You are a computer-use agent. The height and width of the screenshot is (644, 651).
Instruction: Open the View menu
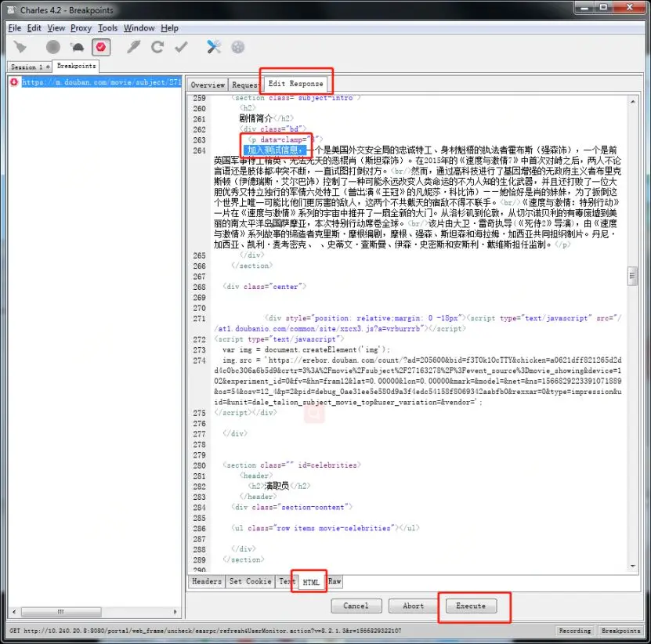[56, 28]
